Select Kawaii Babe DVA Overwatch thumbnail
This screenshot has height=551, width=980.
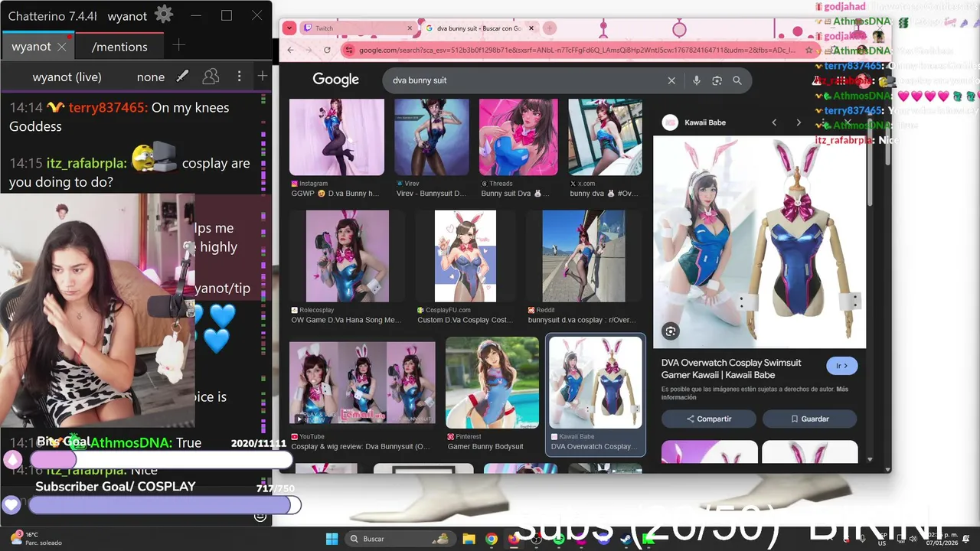(595, 395)
